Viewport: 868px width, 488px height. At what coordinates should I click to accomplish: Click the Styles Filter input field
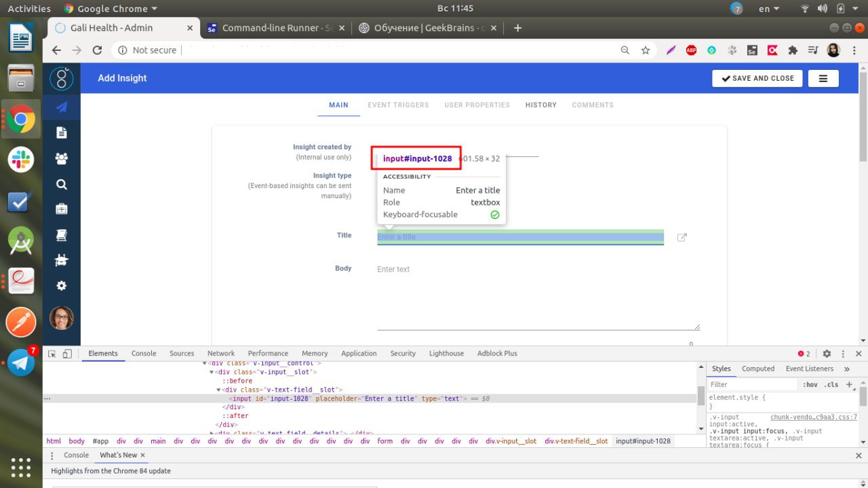pyautogui.click(x=753, y=385)
